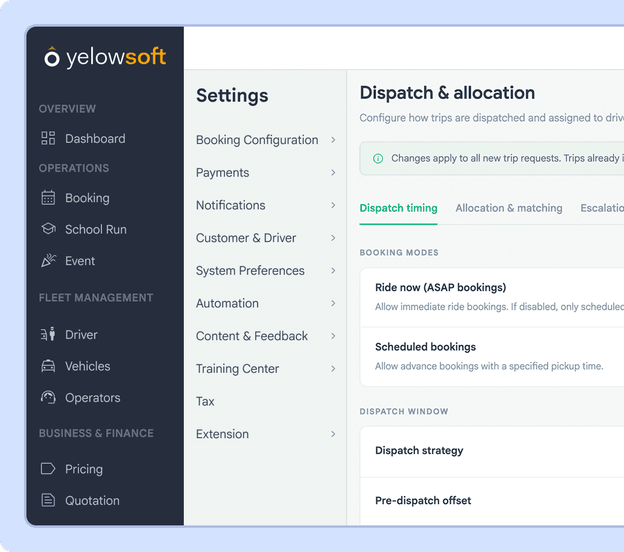624x552 pixels.
Task: Select the Dispatch timing tab
Action: coord(398,208)
